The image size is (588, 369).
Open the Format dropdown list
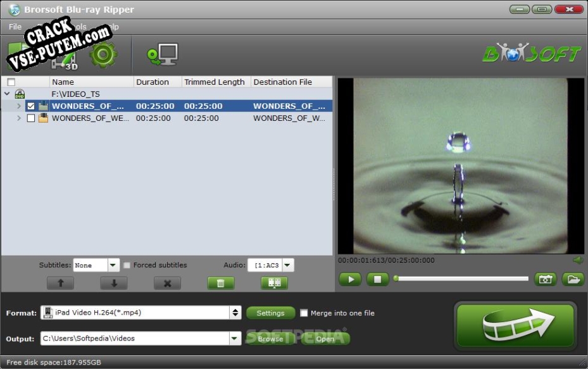coord(235,313)
